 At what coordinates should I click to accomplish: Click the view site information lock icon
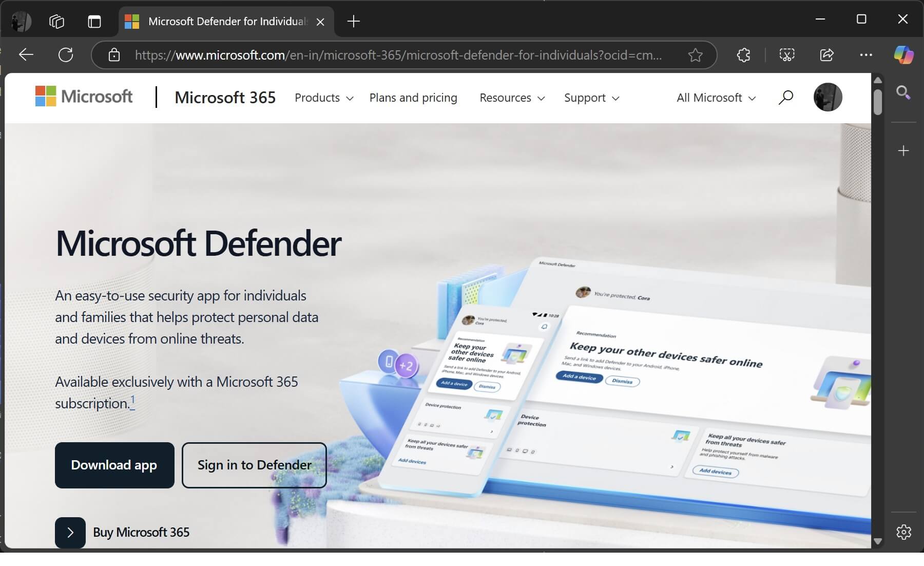[x=114, y=55]
